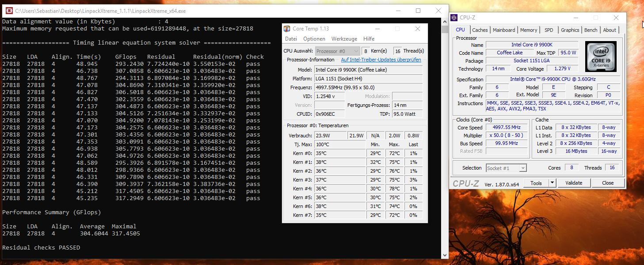Click the Core Voltage 1.279 V value
644x265 pixels.
[562, 68]
